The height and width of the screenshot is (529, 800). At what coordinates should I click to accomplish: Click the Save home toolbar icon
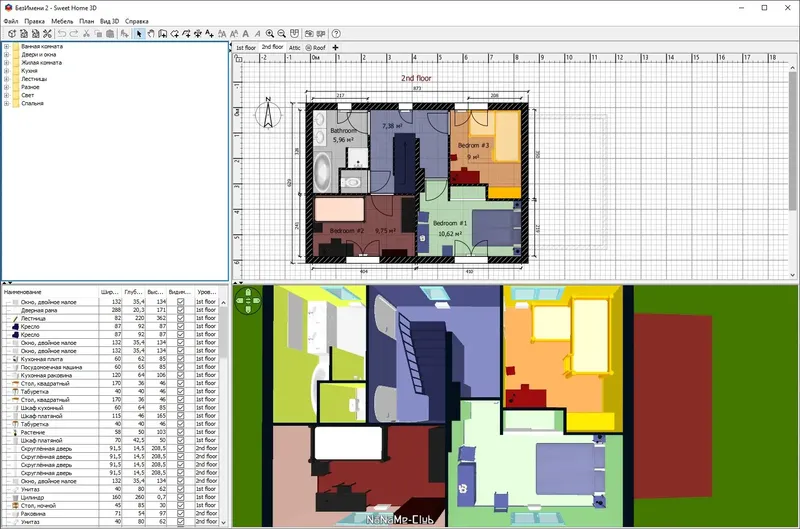coord(35,34)
